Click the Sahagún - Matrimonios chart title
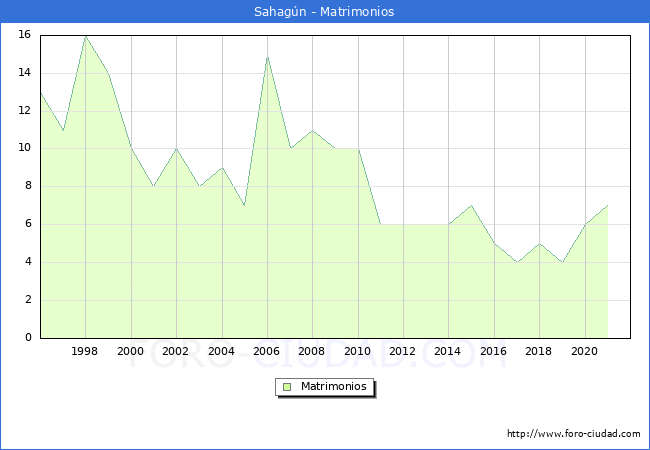The width and height of the screenshot is (650, 450). click(x=325, y=12)
